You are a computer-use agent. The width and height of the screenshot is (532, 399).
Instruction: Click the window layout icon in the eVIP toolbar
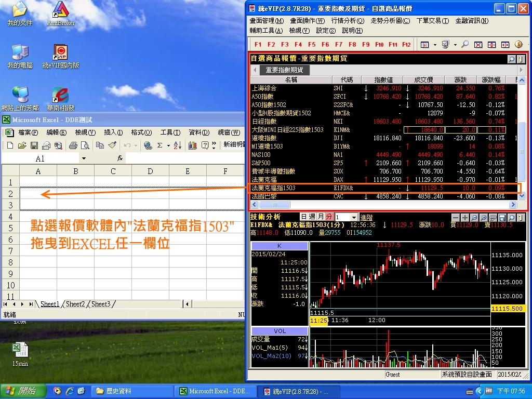click(x=425, y=45)
